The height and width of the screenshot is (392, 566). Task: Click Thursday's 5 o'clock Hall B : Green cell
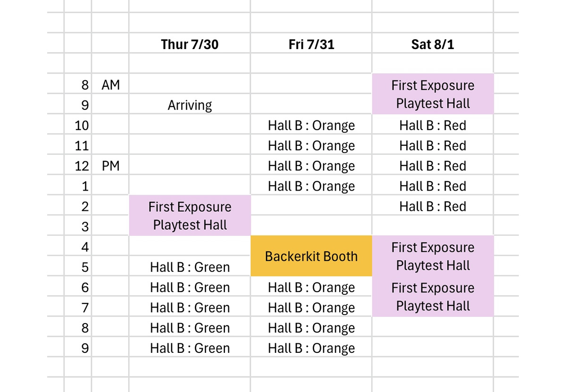[x=190, y=266]
